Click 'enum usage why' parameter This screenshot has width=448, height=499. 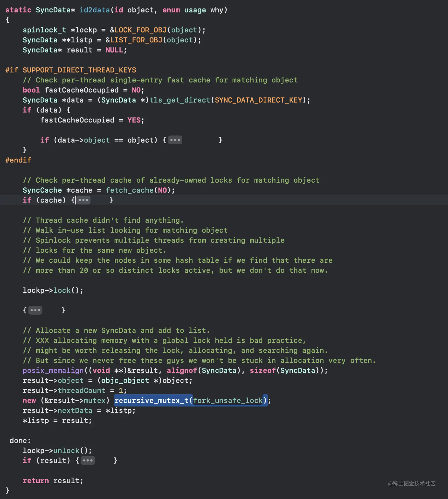[193, 10]
